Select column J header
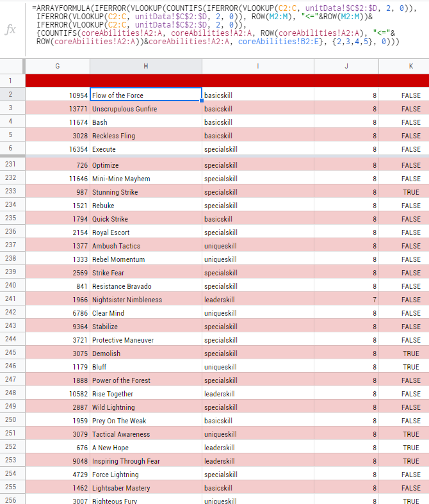The height and width of the screenshot is (504, 429). tap(346, 66)
